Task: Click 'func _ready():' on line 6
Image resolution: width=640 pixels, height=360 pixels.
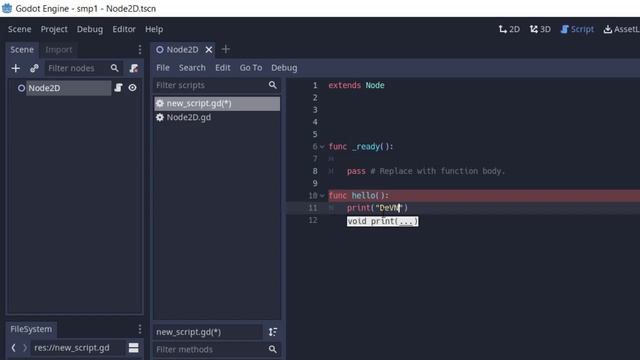Action: coord(361,147)
